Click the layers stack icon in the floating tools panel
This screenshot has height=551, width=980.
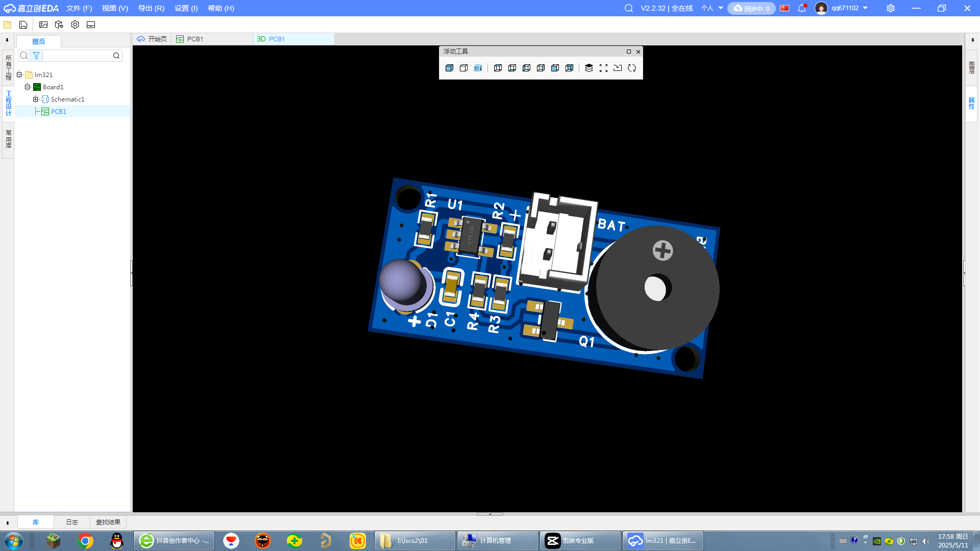589,68
